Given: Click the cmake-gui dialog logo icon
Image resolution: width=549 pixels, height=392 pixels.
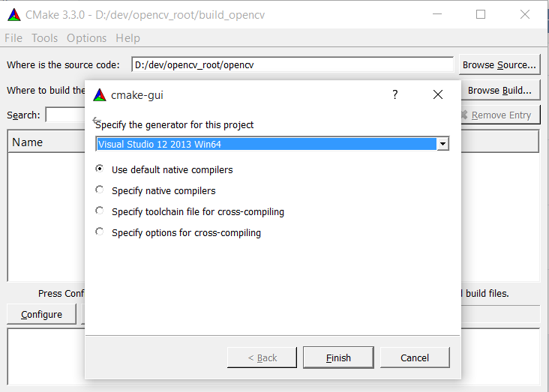Looking at the screenshot, I should pyautogui.click(x=100, y=95).
